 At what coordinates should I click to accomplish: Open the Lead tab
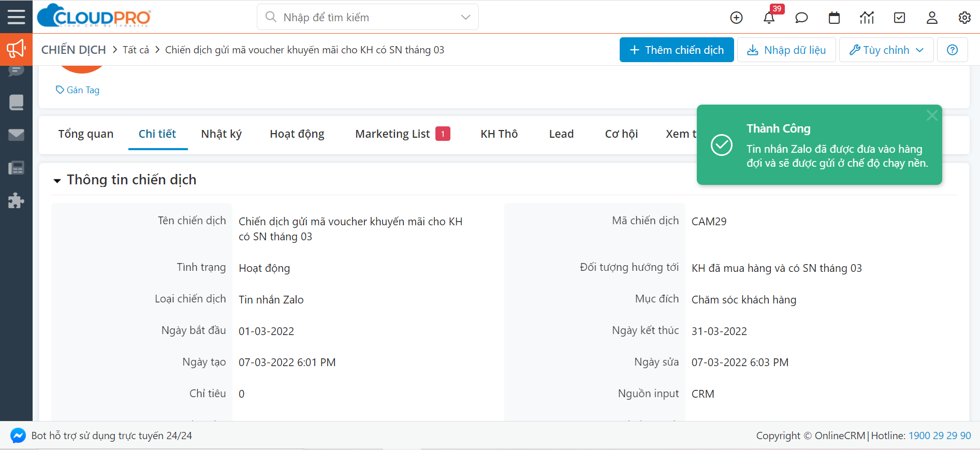[561, 134]
